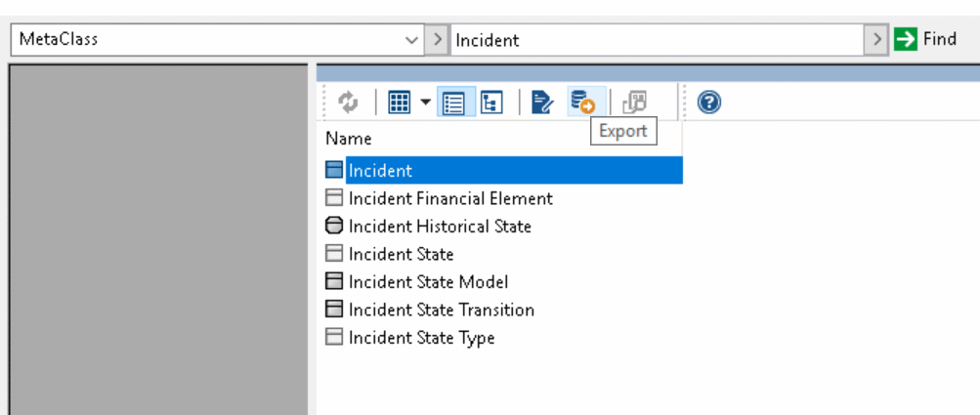980x415 pixels.
Task: Select the Incident Historical State item
Action: coord(440,227)
